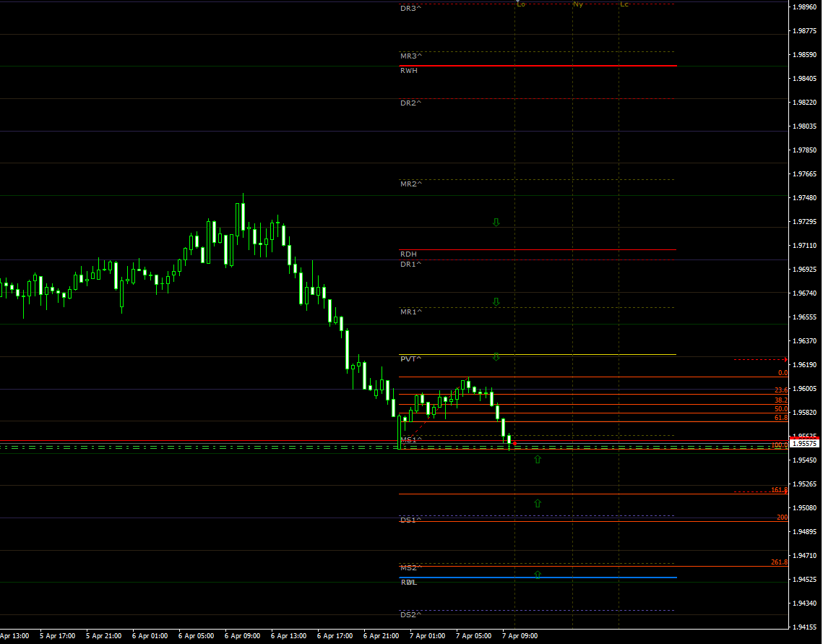This screenshot has height=644, width=823.
Task: Click the red dot marker at the latest candle
Action: [x=515, y=444]
